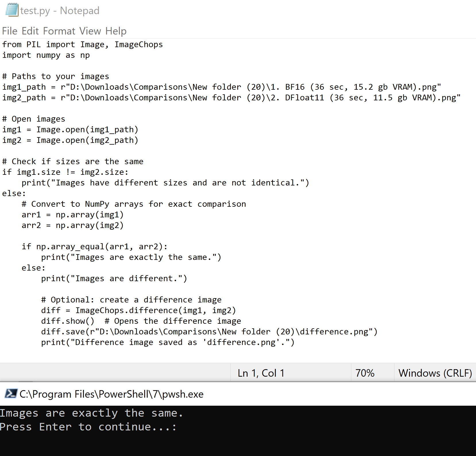
Task: Click the print 'Images are exactly the same.' code line
Action: point(131,257)
